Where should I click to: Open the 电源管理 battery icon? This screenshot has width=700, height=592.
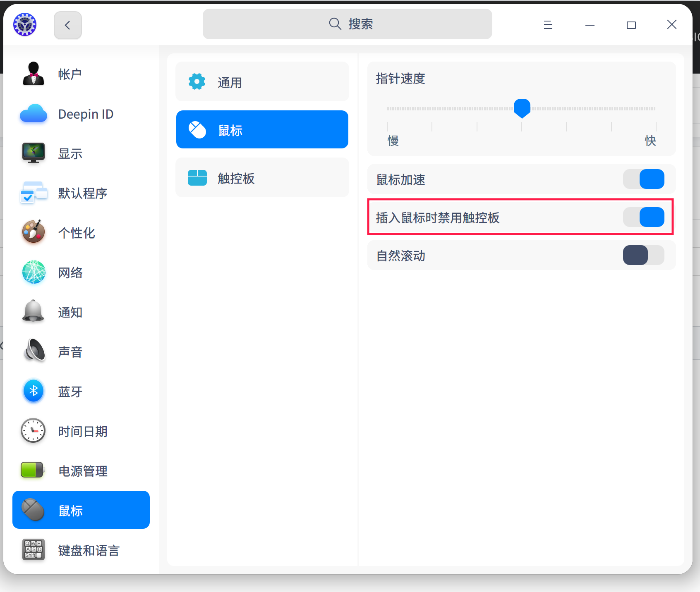point(32,470)
